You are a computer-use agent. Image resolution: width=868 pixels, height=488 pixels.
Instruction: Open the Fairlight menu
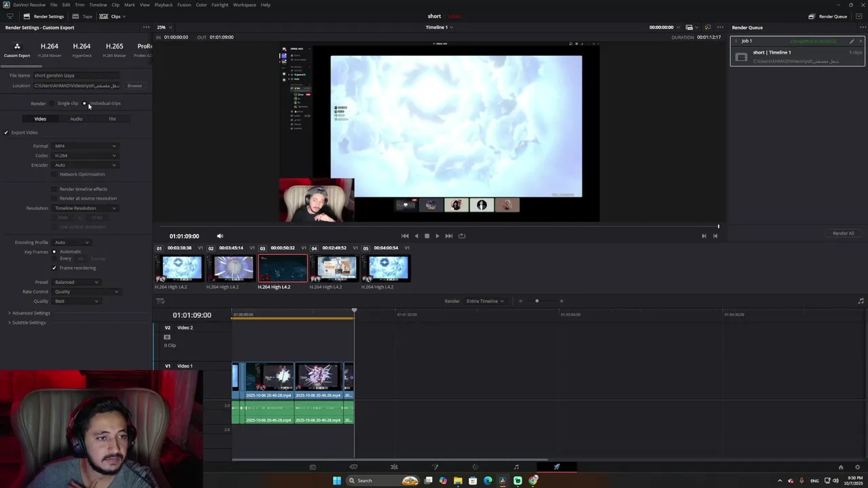tap(220, 5)
